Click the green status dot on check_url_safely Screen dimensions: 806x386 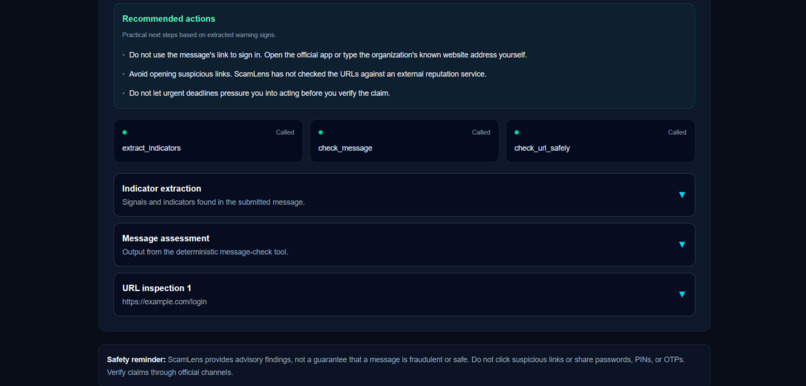(517, 133)
